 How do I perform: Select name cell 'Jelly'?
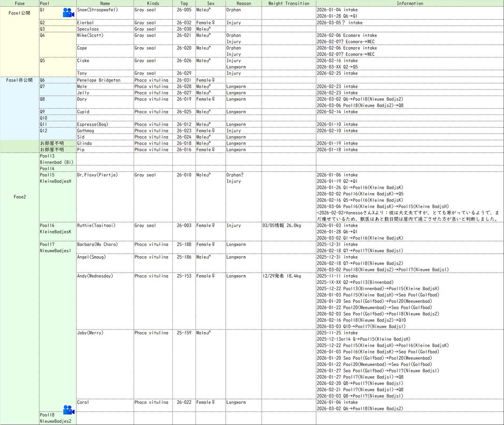(105, 93)
